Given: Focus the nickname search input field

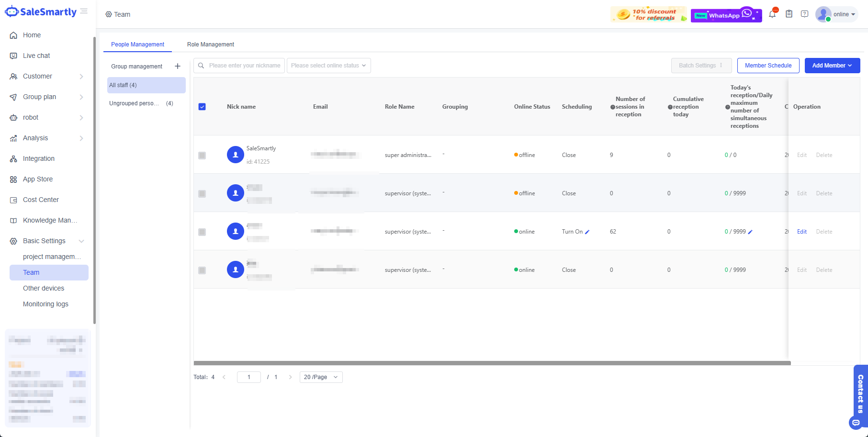Looking at the screenshot, I should [x=244, y=66].
